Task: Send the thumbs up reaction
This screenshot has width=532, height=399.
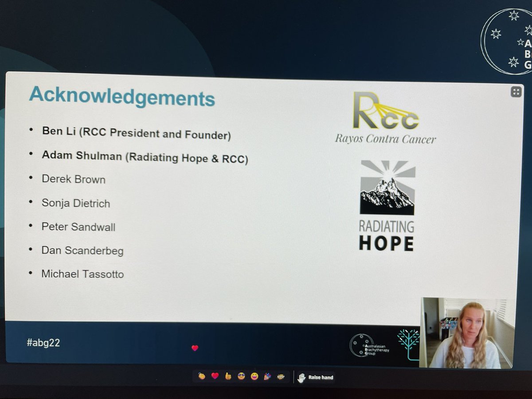Action: (x=228, y=376)
